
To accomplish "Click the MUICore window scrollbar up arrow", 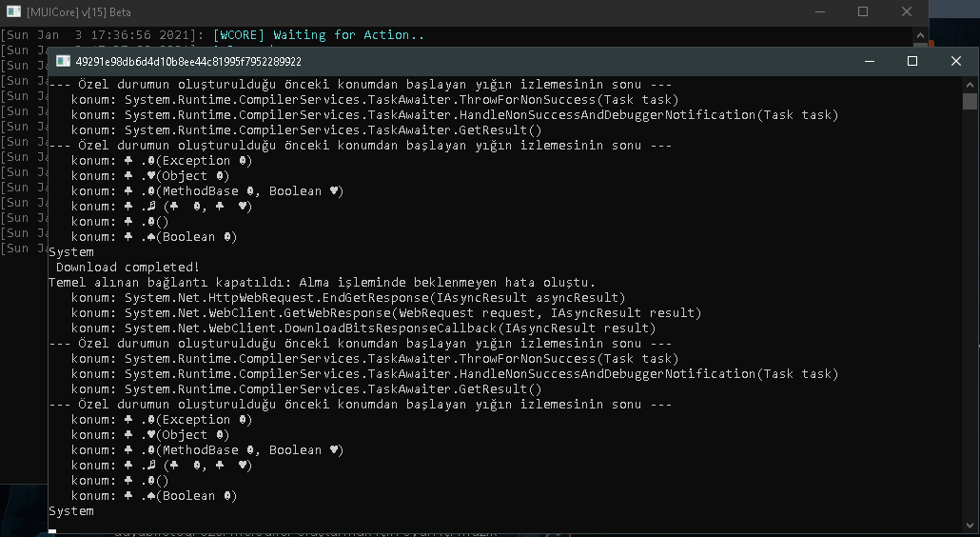I will pos(920,35).
